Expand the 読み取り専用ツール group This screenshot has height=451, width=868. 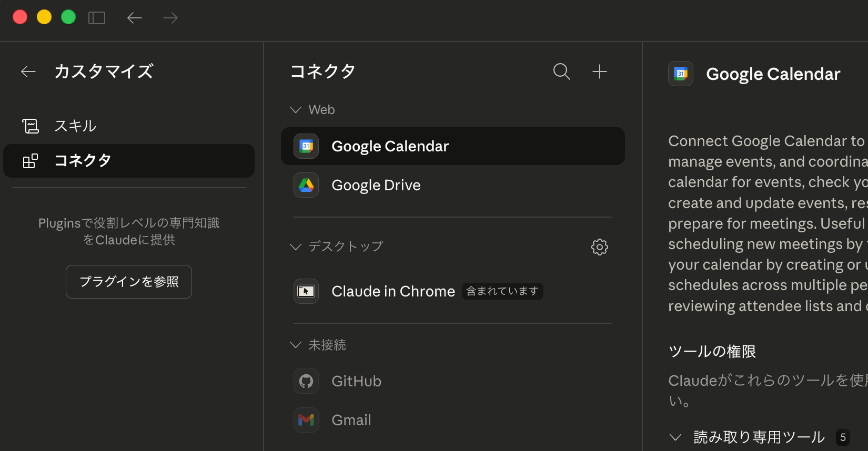coord(675,437)
